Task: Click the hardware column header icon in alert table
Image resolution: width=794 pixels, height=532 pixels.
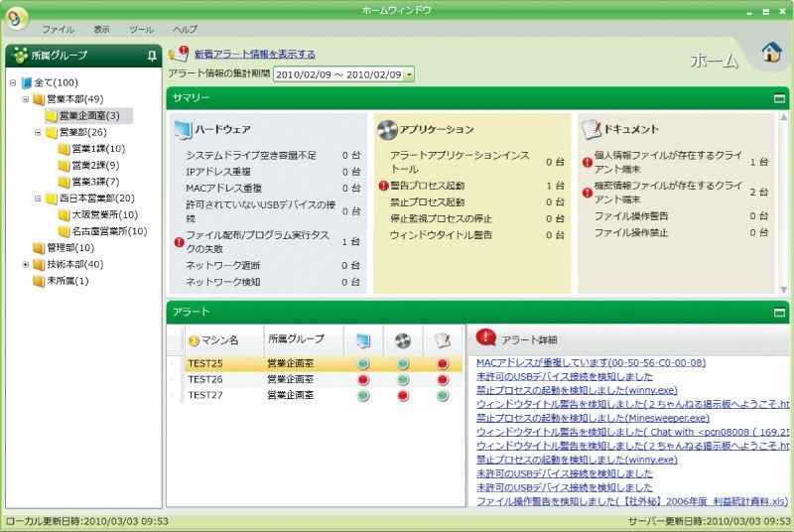Action: [x=363, y=340]
